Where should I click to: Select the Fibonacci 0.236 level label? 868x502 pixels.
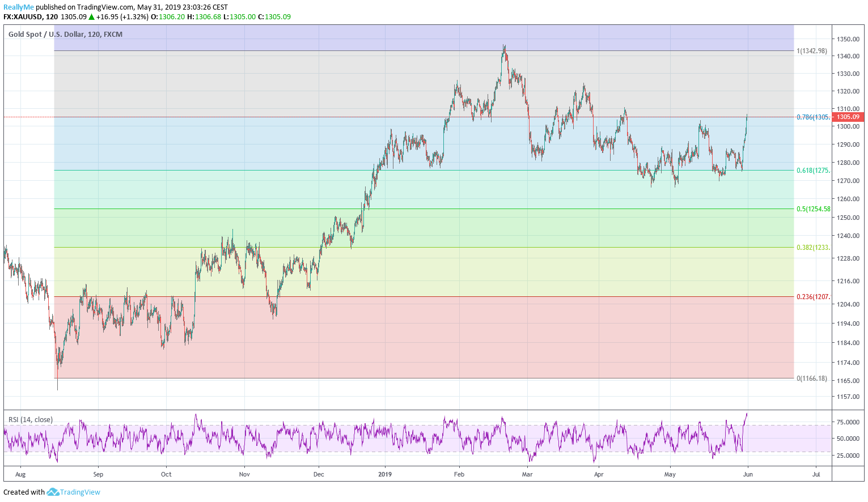coord(813,297)
